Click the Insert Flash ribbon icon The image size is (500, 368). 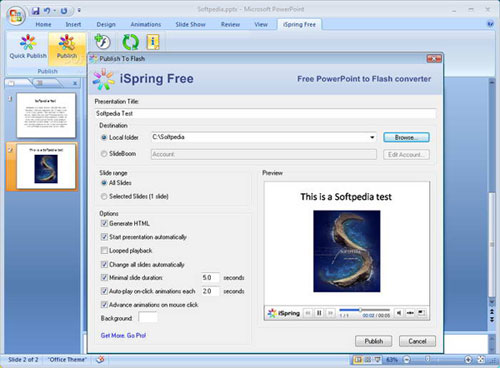pos(102,42)
